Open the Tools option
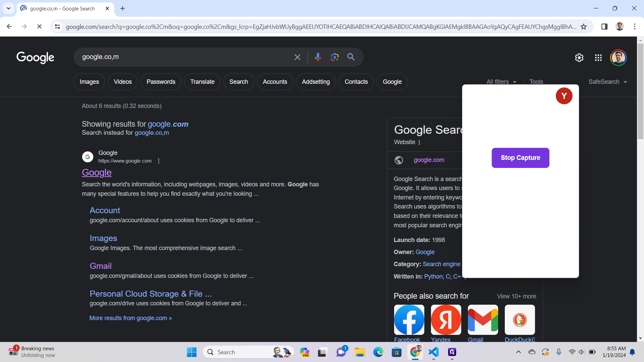The image size is (644, 362). click(x=536, y=82)
